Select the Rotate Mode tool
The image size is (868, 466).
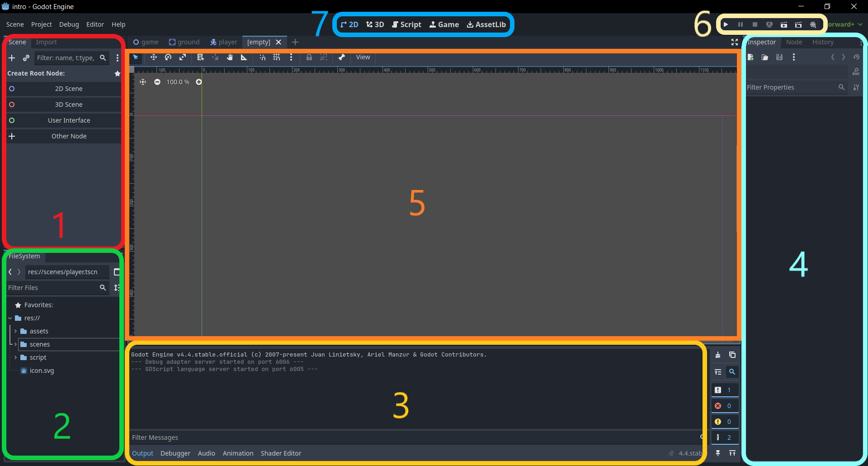(168, 57)
